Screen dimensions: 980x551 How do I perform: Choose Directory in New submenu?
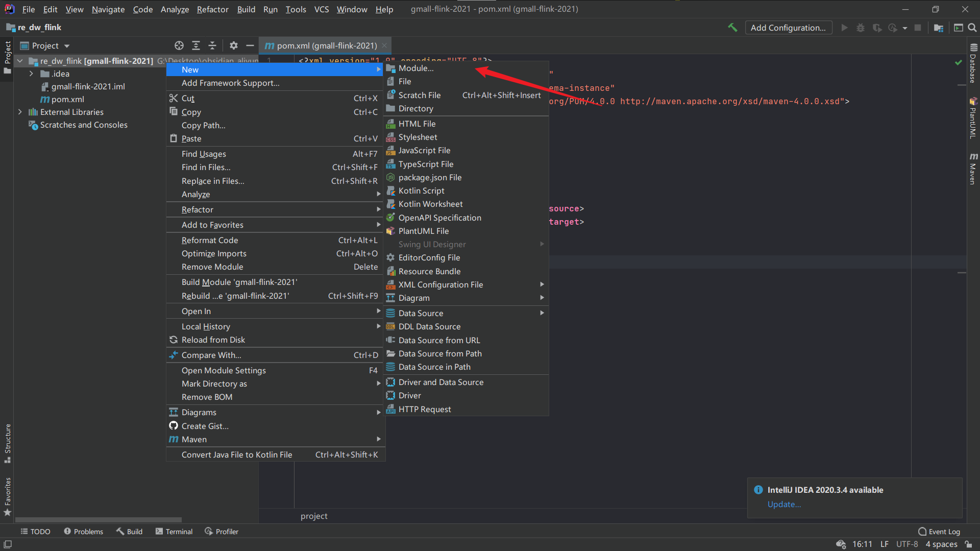pos(466,108)
